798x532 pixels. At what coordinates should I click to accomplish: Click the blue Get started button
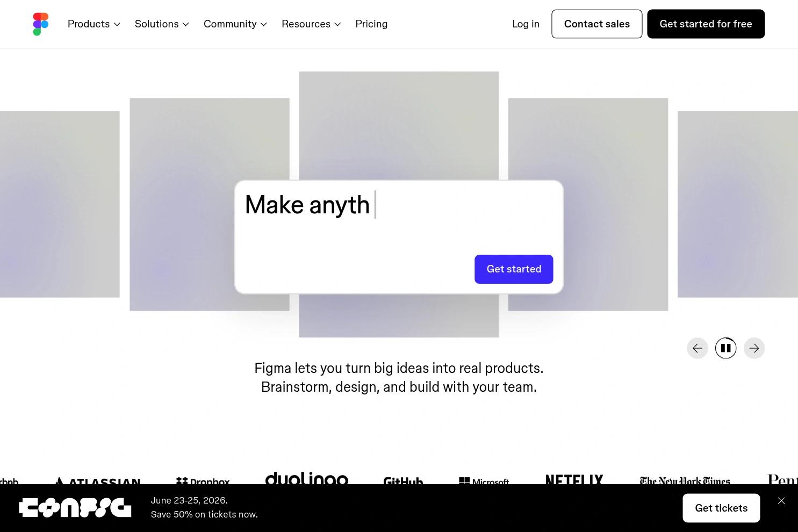(x=514, y=269)
